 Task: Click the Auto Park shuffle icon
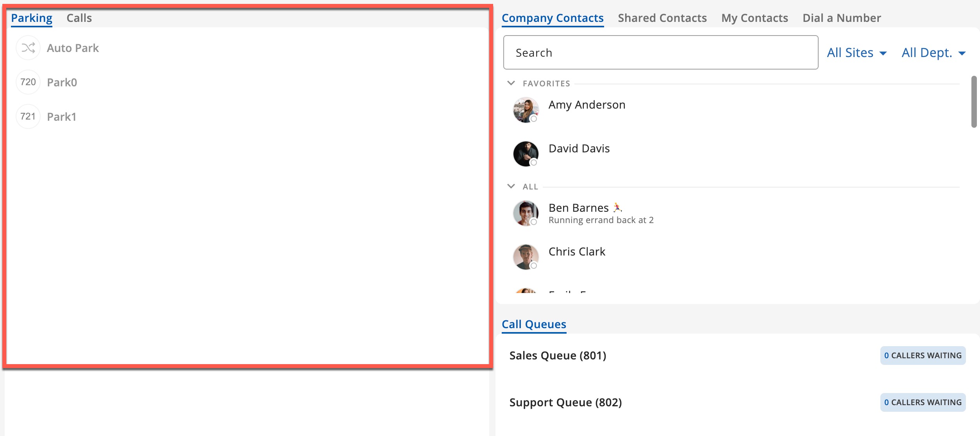click(x=28, y=48)
